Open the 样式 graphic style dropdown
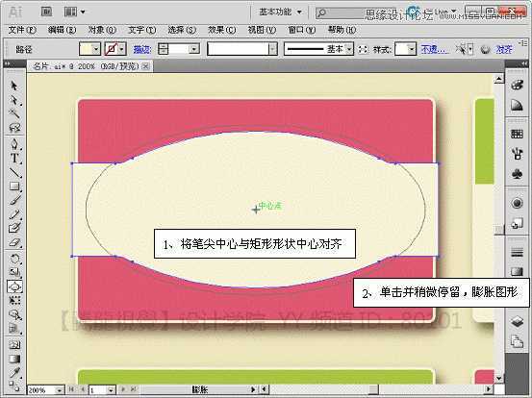The width and height of the screenshot is (532, 398). (412, 49)
